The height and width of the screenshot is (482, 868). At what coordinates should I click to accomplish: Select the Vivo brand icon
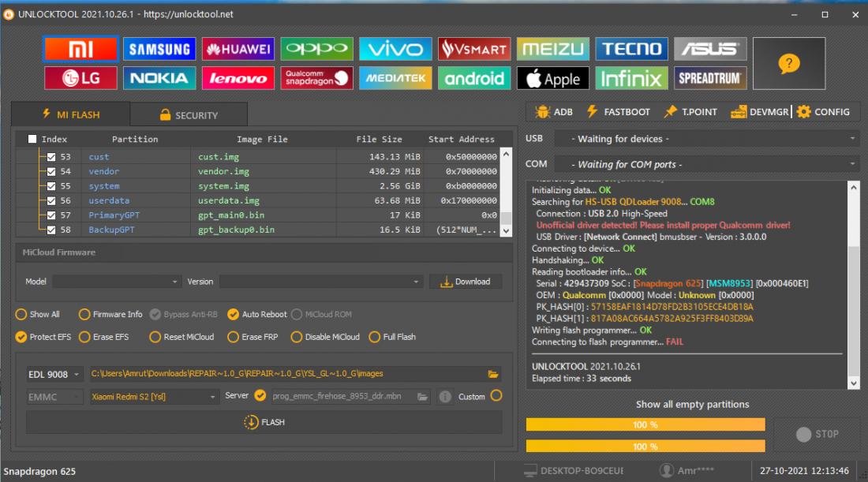point(395,49)
